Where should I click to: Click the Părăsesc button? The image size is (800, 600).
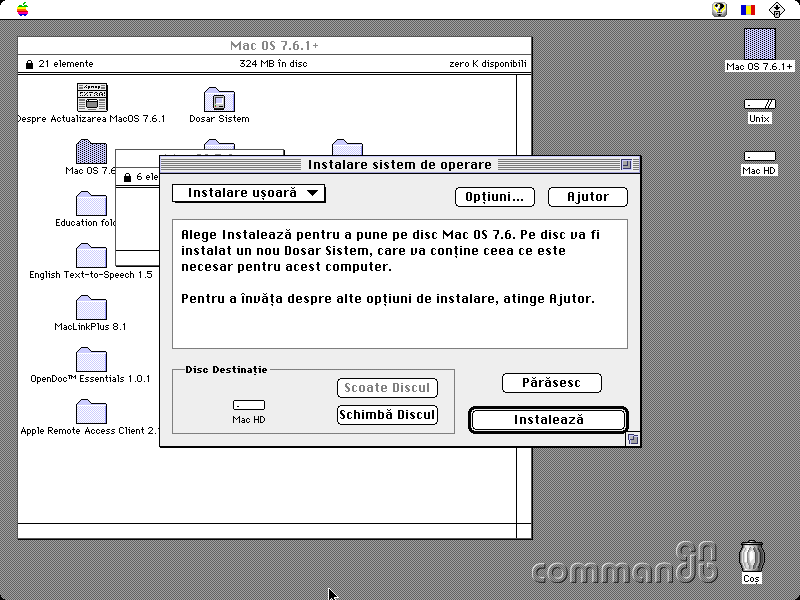[x=552, y=383]
